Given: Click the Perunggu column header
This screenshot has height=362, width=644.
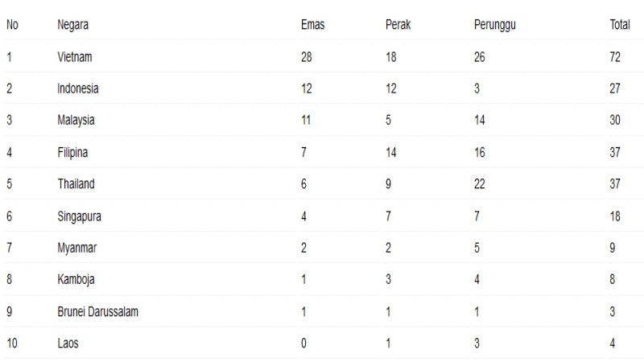Looking at the screenshot, I should coord(495,25).
